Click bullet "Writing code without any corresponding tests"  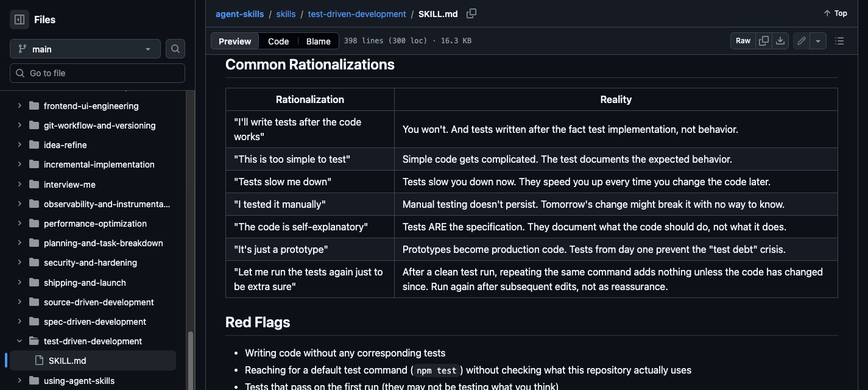pos(345,353)
